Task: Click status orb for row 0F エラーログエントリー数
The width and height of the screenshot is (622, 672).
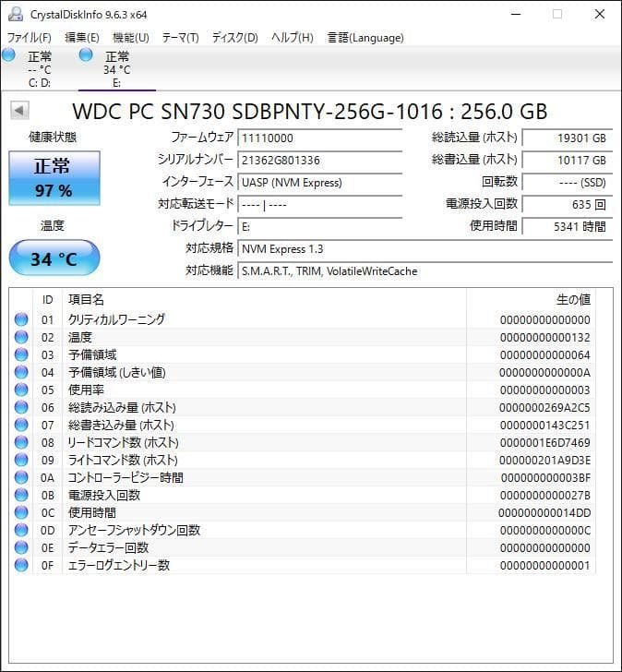Action: point(21,566)
